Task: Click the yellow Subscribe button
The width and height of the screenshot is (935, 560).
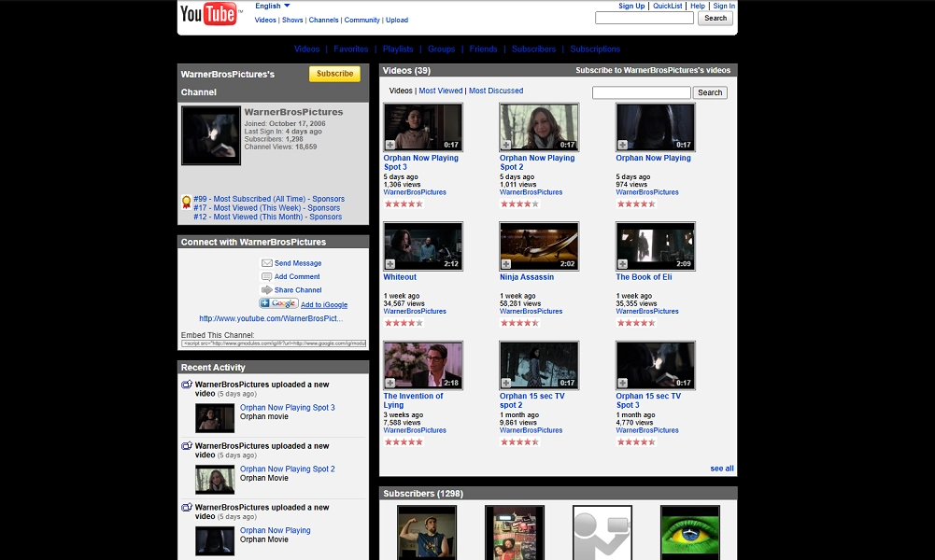Action: [x=334, y=74]
